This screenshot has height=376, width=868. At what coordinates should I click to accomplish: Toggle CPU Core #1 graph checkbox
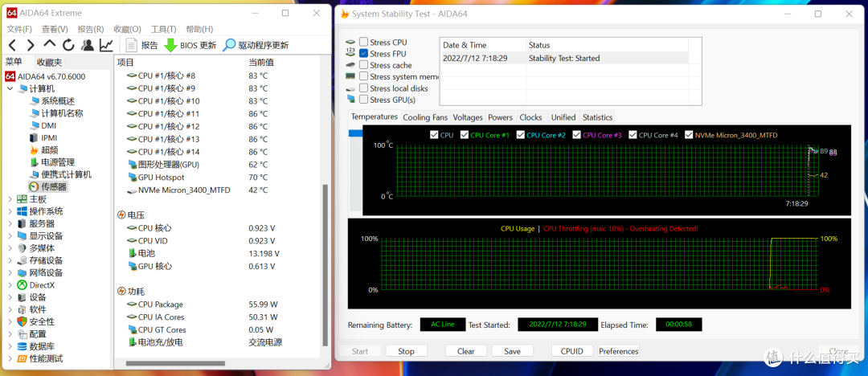465,134
